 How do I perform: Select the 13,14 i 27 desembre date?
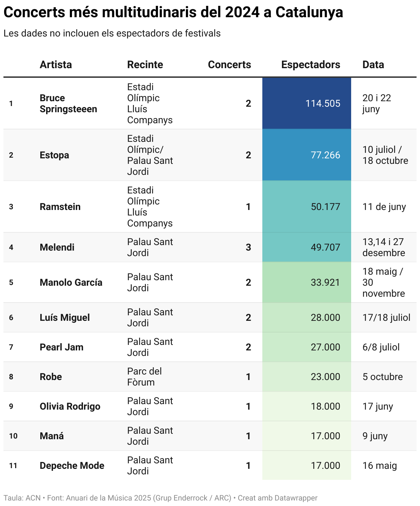(384, 247)
